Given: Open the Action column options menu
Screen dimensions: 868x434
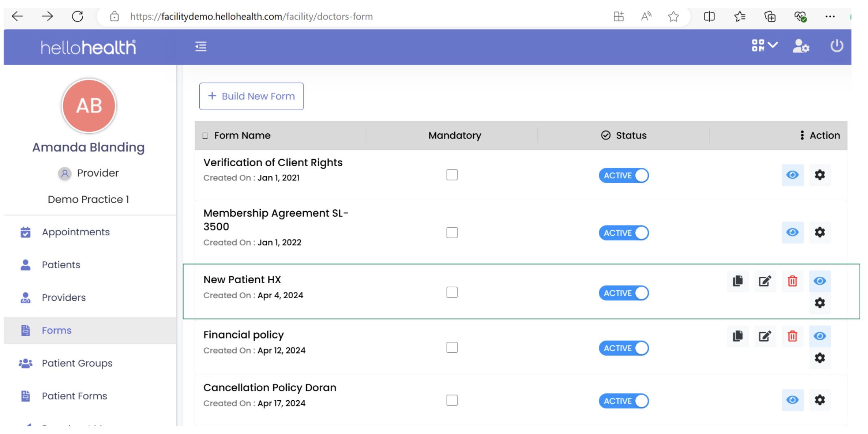Looking at the screenshot, I should pos(802,135).
